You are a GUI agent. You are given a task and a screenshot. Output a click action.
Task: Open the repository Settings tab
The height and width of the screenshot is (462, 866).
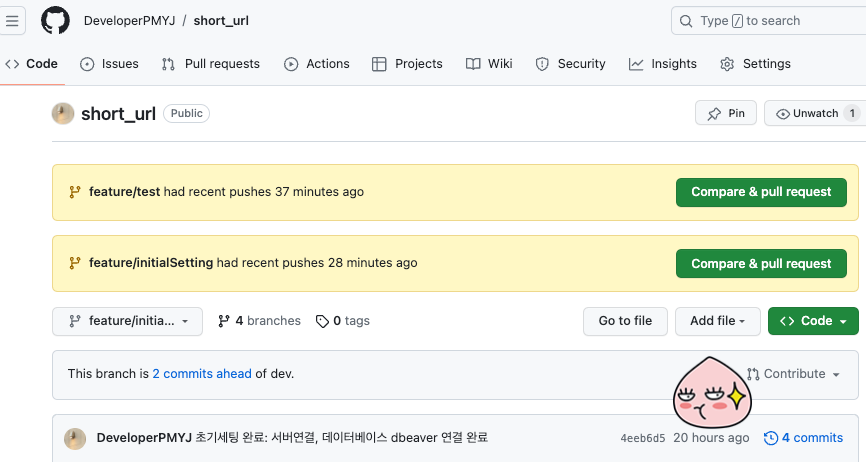[756, 63]
